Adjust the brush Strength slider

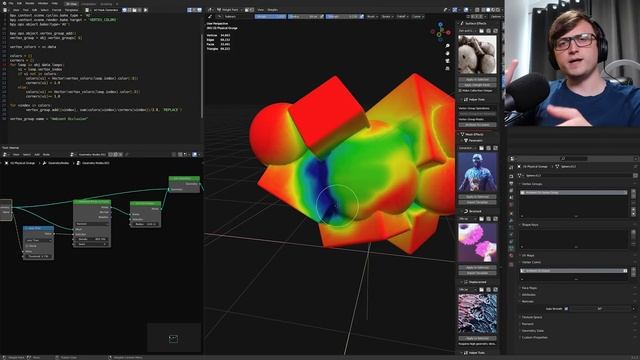click(x=345, y=16)
